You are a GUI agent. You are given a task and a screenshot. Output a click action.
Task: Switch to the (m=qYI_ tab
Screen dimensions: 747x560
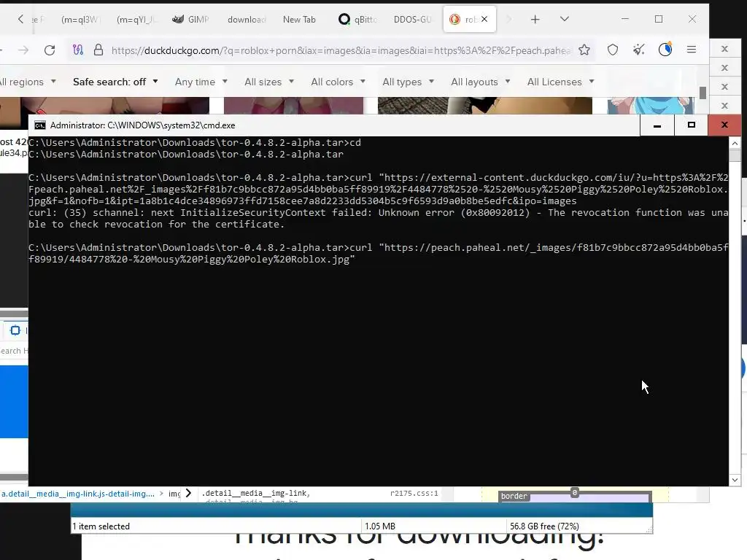136,20
